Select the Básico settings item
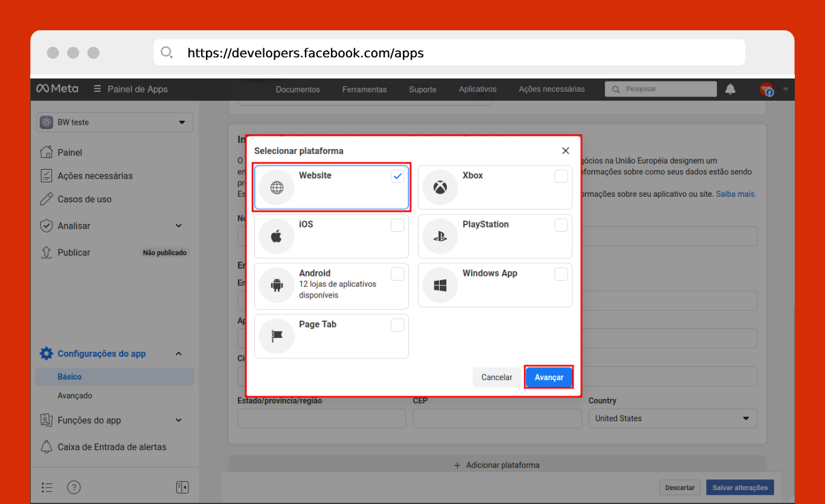This screenshot has height=504, width=825. 115,377
